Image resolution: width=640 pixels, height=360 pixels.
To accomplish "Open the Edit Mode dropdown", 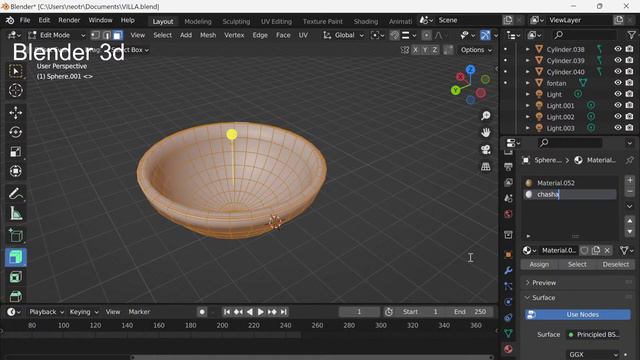I will point(57,35).
